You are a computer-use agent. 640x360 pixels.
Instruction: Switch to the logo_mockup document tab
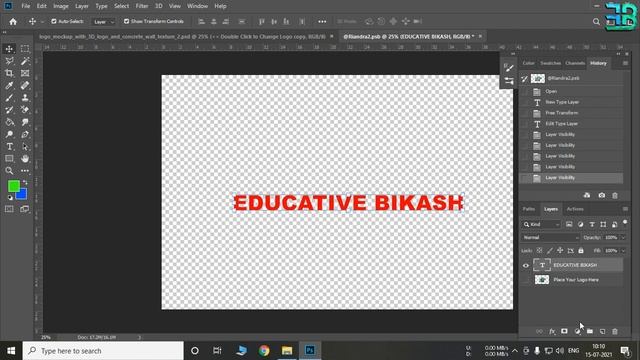tap(182, 36)
